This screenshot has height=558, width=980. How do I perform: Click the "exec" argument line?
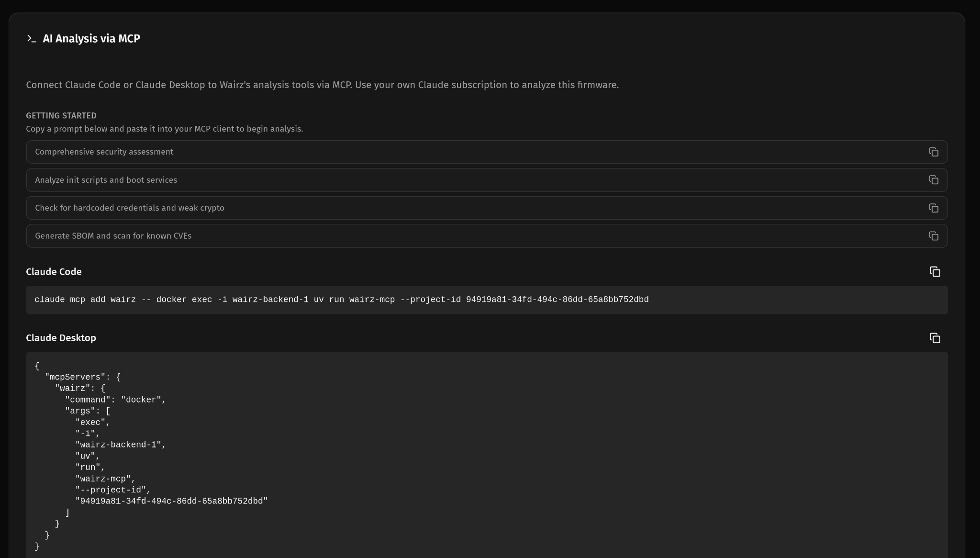point(93,422)
